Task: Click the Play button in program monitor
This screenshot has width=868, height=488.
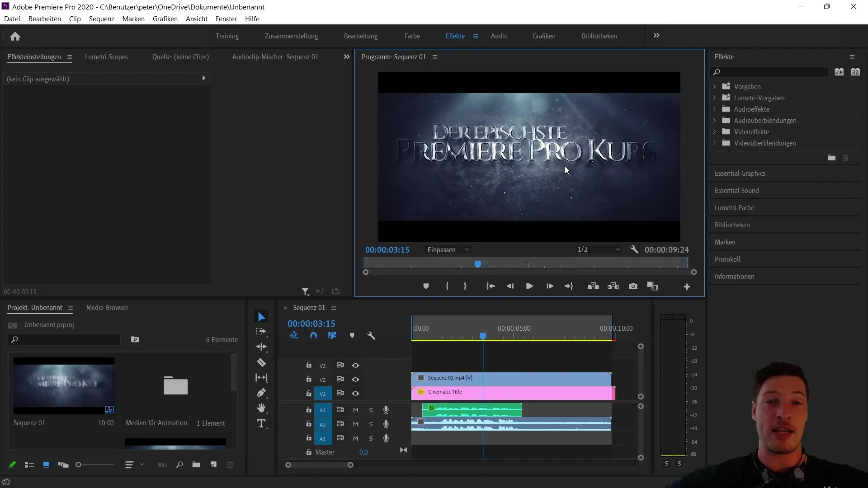Action: (x=529, y=286)
